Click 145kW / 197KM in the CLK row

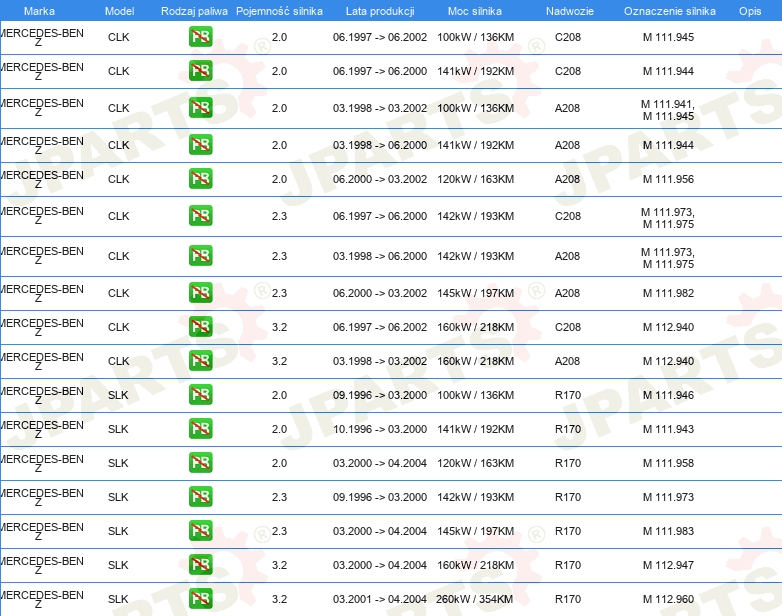475,293
